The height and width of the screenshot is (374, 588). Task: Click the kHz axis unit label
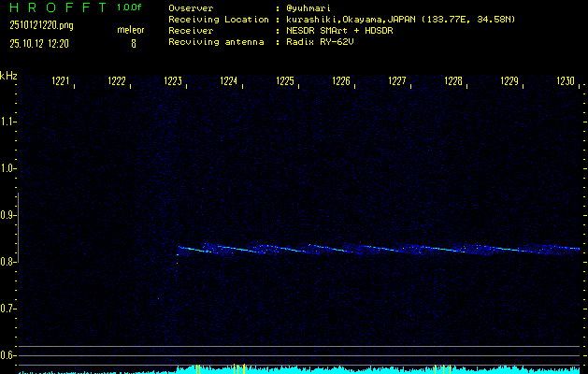[8, 76]
